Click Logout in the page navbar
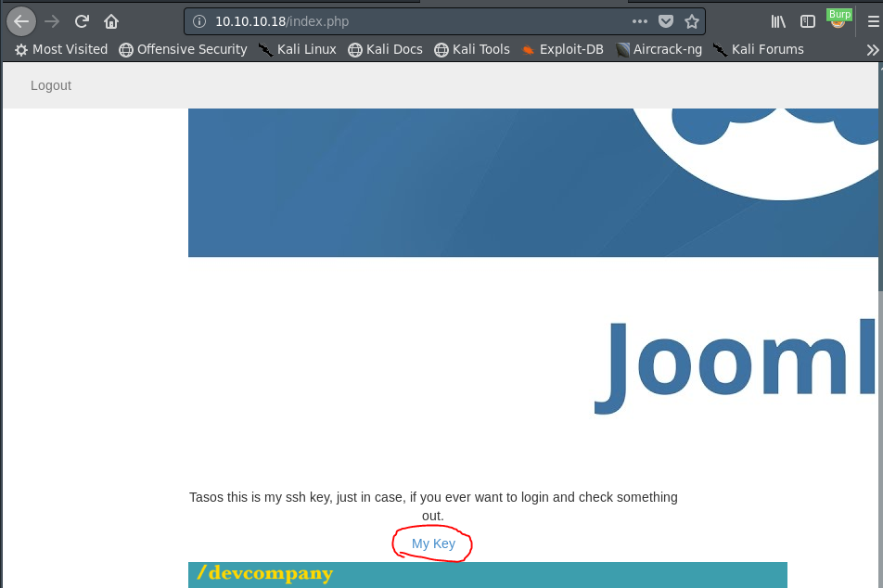 [51, 85]
